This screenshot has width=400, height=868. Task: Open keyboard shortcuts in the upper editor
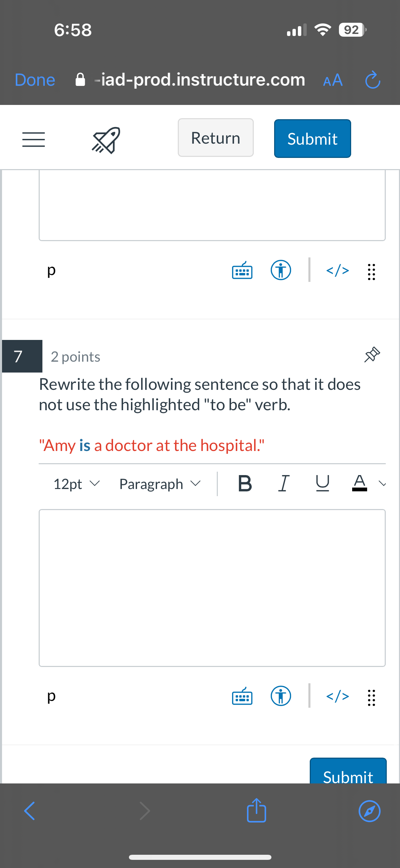(x=242, y=270)
